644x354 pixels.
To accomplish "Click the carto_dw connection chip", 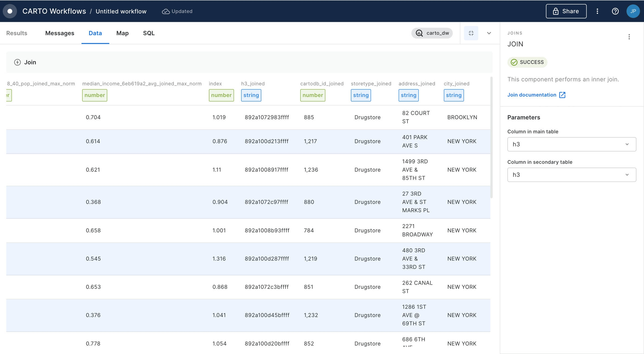I will click(x=432, y=33).
